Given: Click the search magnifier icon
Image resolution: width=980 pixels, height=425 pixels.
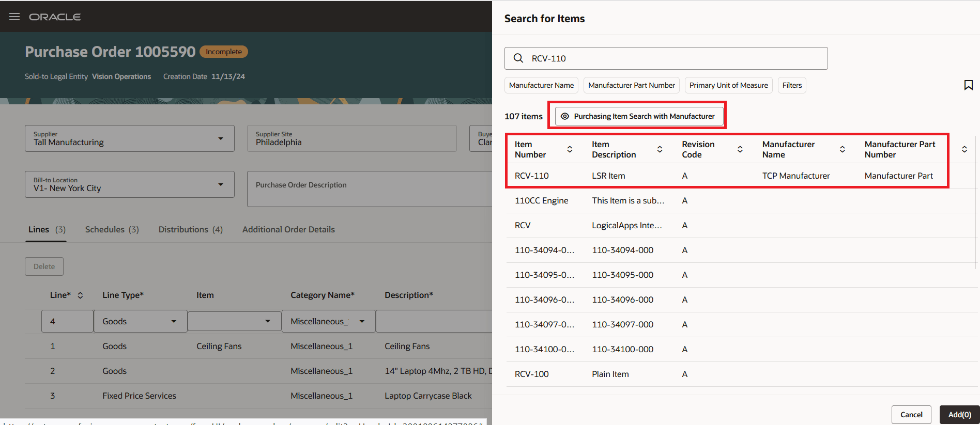Looking at the screenshot, I should (x=518, y=58).
